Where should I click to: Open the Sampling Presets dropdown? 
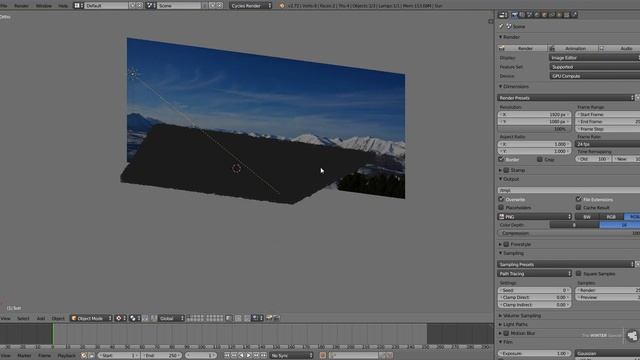pos(566,264)
